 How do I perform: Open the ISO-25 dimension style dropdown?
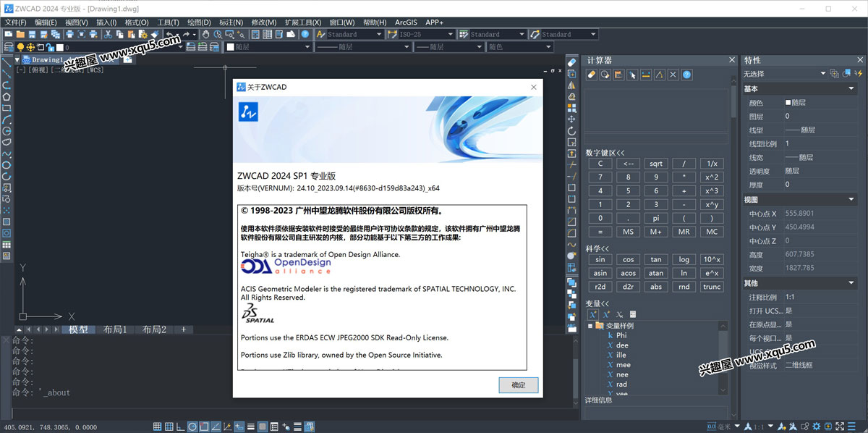449,34
